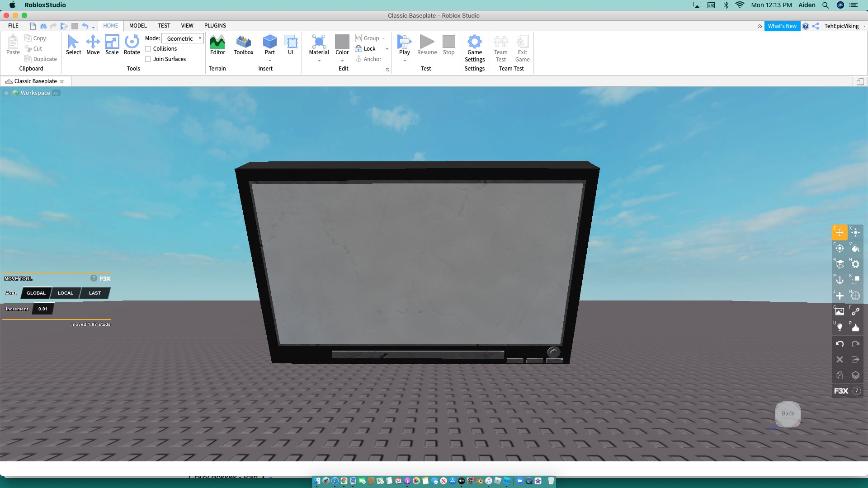Image resolution: width=868 pixels, height=488 pixels.
Task: Click the F3X undo arrow
Action: point(839,343)
